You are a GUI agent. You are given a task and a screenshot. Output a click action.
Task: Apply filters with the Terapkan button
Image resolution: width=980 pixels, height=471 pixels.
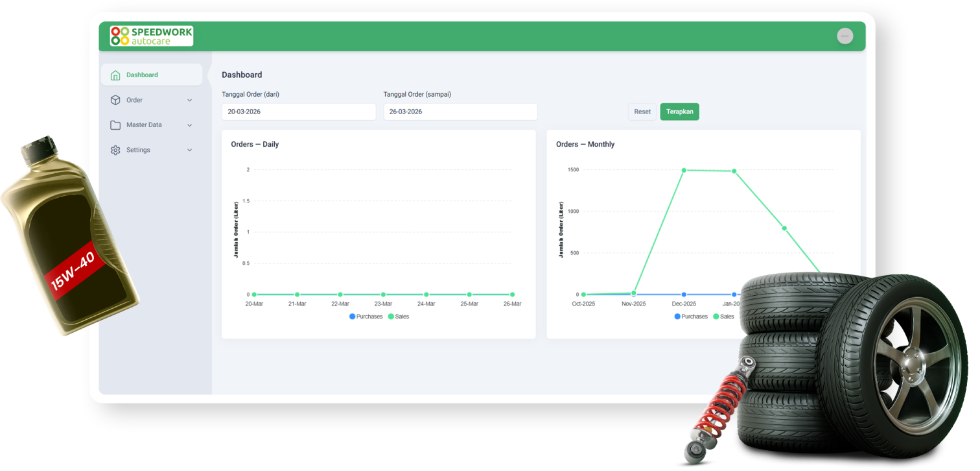tap(679, 112)
